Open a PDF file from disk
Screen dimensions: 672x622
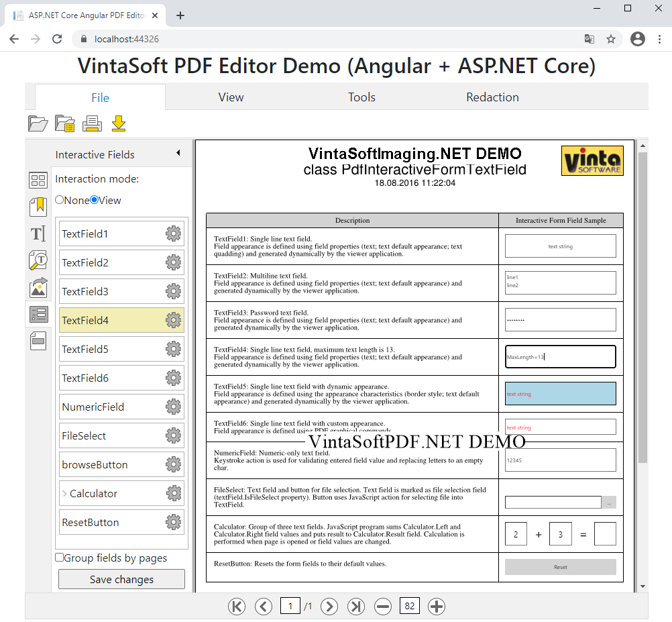tap(38, 123)
